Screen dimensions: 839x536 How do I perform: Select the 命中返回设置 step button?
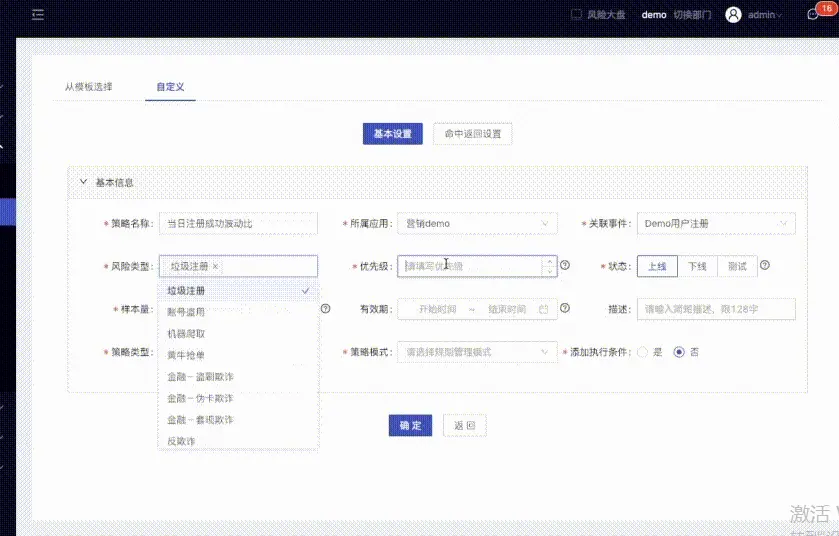pos(472,134)
